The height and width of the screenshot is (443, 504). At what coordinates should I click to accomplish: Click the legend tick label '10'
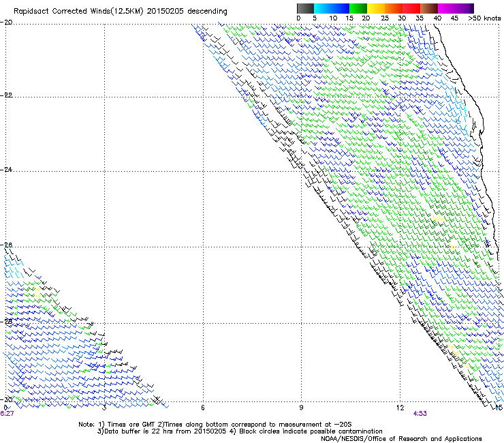point(333,18)
